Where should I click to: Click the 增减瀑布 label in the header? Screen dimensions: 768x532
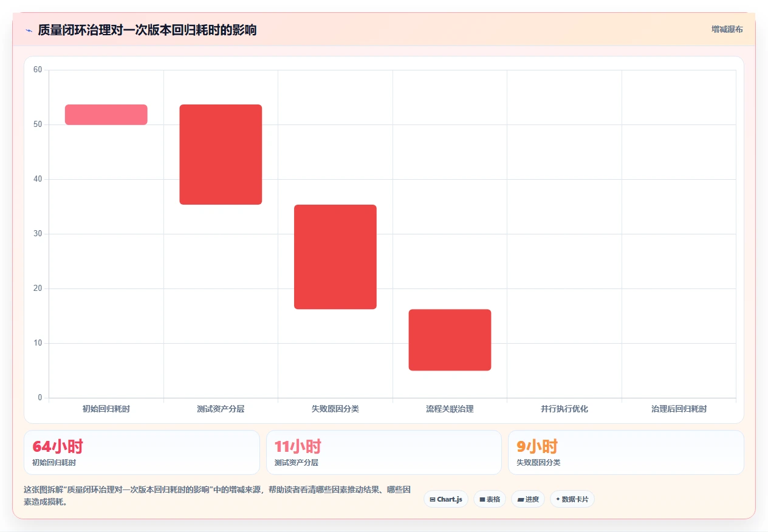click(x=727, y=29)
